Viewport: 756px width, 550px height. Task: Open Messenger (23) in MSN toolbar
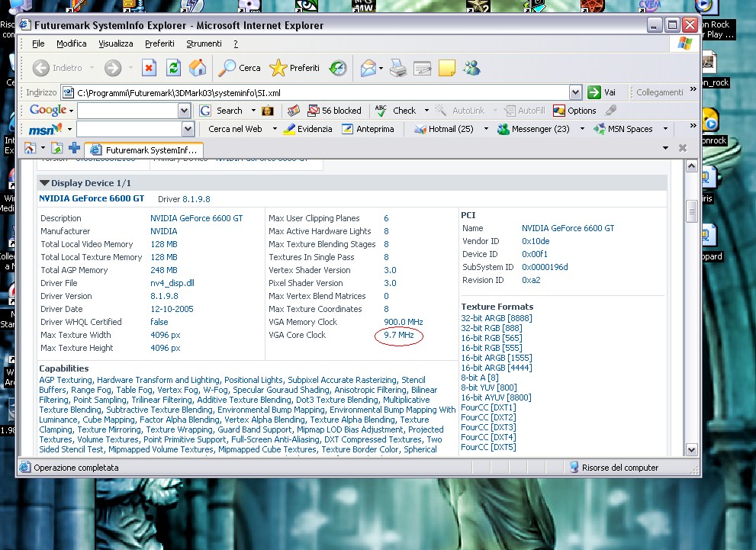tap(534, 129)
